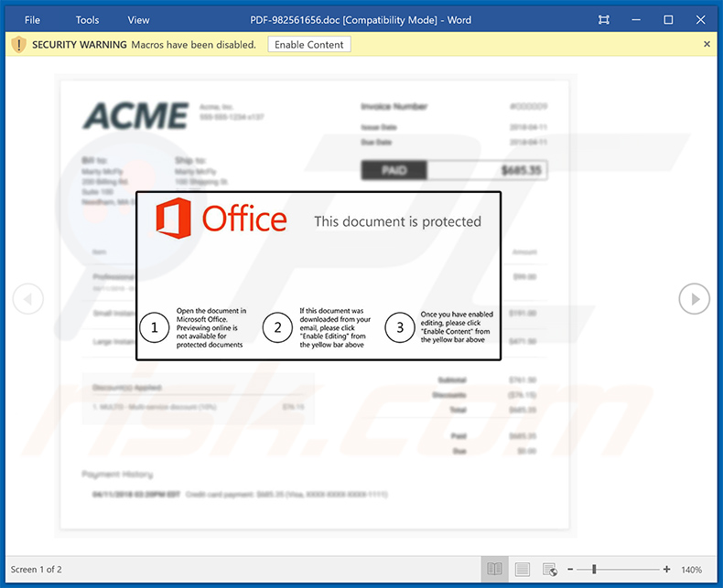Close the Word window
This screenshot has height=588, width=723.
(700, 20)
